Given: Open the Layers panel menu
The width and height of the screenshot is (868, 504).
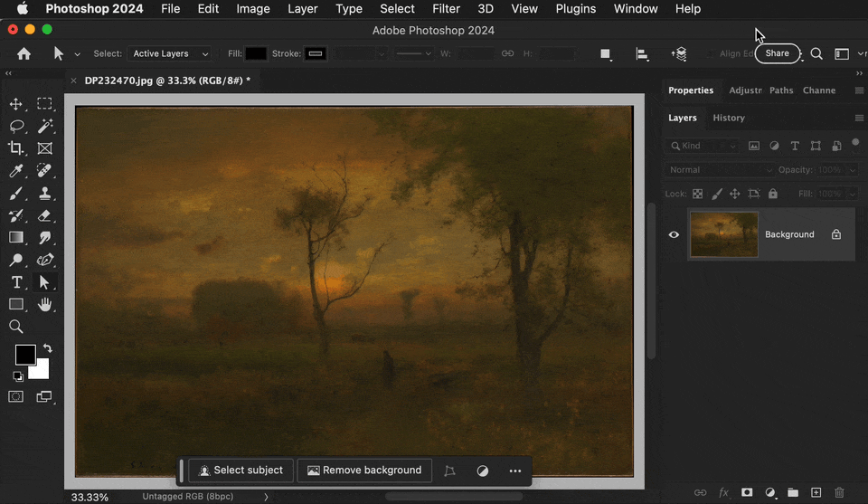Looking at the screenshot, I should point(859,118).
